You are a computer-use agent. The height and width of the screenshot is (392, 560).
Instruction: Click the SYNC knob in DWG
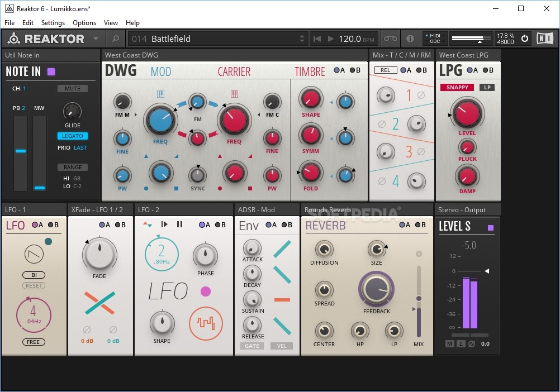197,175
